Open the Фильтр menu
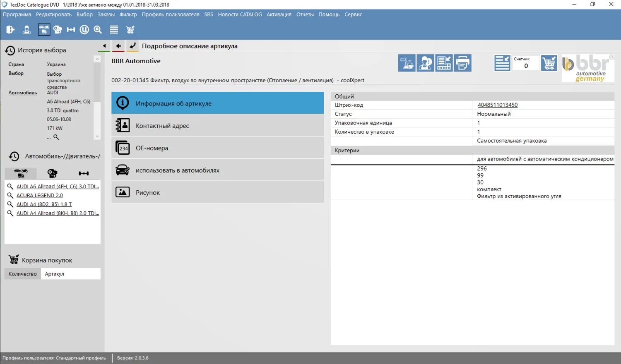621x364 pixels. [128, 14]
